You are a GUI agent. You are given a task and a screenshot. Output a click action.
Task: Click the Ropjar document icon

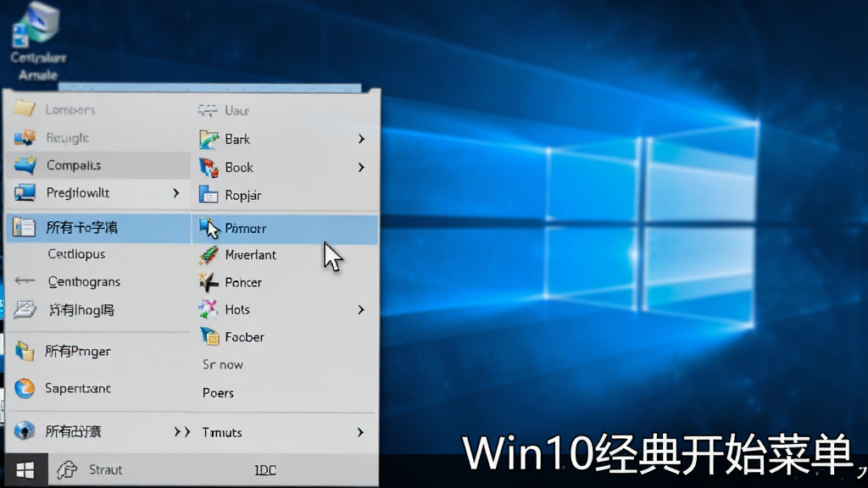pos(209,195)
